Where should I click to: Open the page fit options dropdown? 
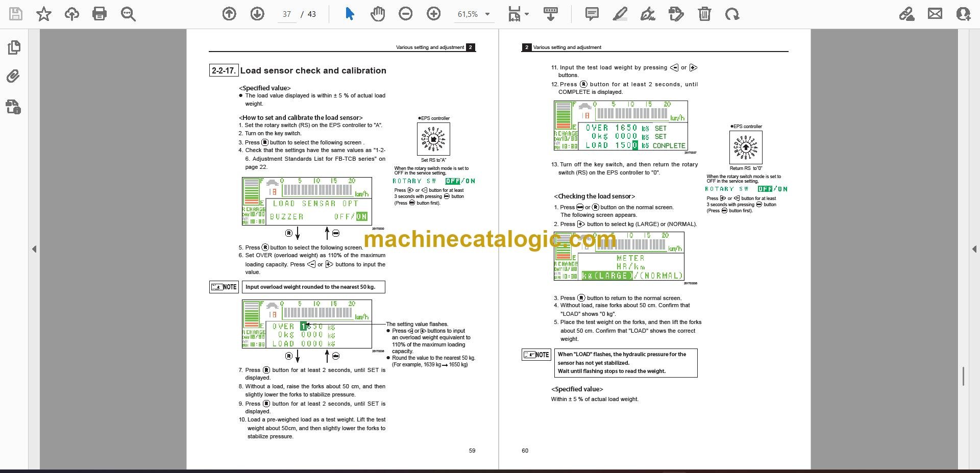pyautogui.click(x=519, y=14)
